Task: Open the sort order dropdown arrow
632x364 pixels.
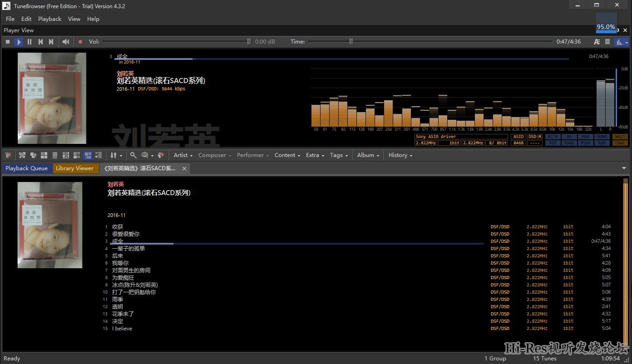Action: tap(121, 156)
